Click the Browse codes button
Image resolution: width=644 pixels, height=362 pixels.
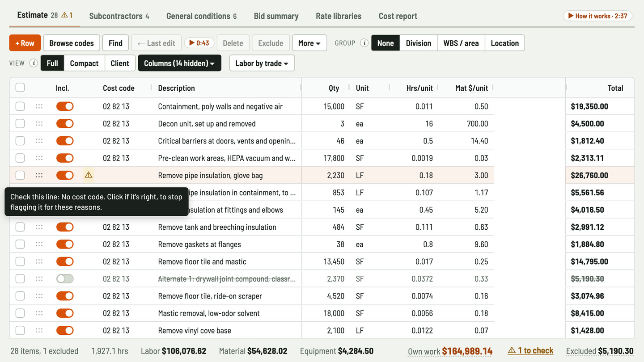72,43
